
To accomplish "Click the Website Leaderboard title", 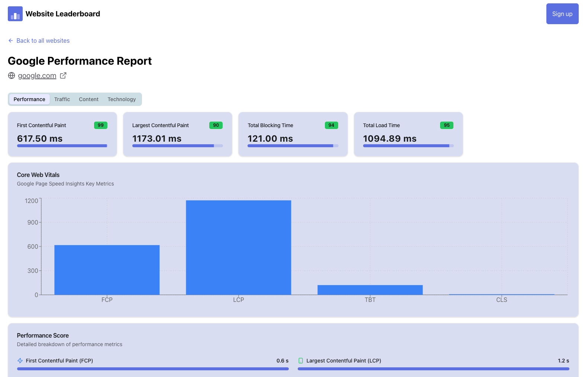I will click(x=63, y=14).
